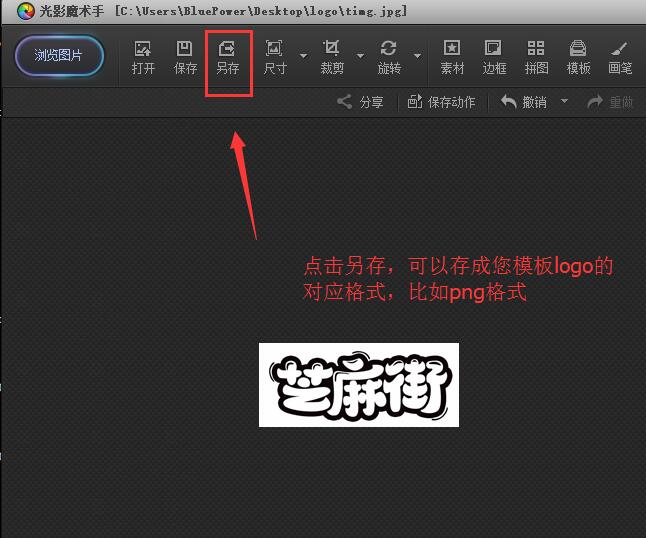
Task: Expand the 尺寸 dropdown arrow
Action: pos(304,56)
